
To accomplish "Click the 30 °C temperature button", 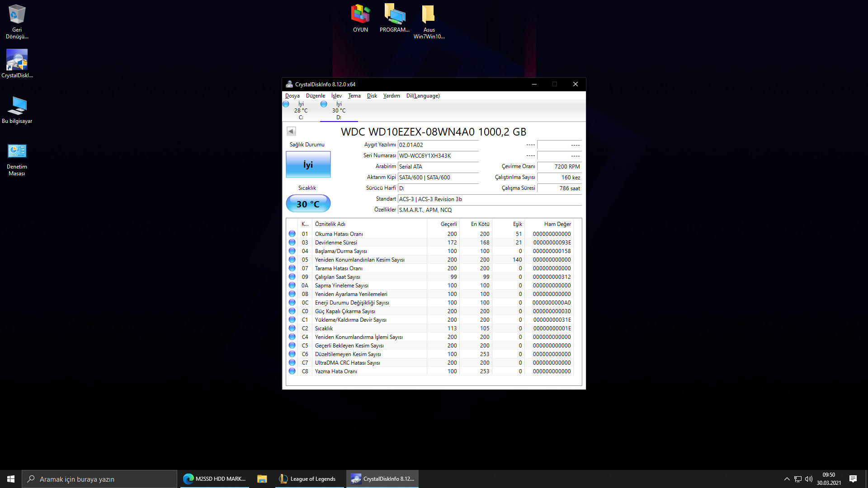I will [308, 204].
